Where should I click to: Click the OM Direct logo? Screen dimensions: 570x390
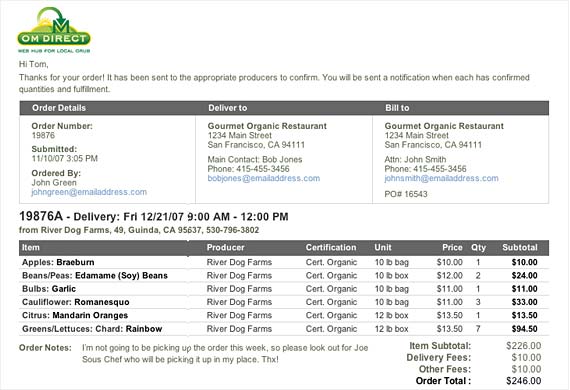point(54,30)
